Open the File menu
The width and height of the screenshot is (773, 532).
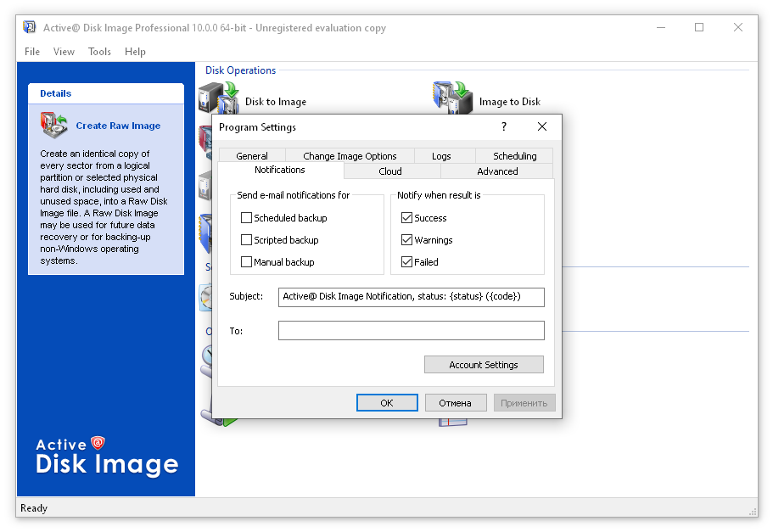32,51
